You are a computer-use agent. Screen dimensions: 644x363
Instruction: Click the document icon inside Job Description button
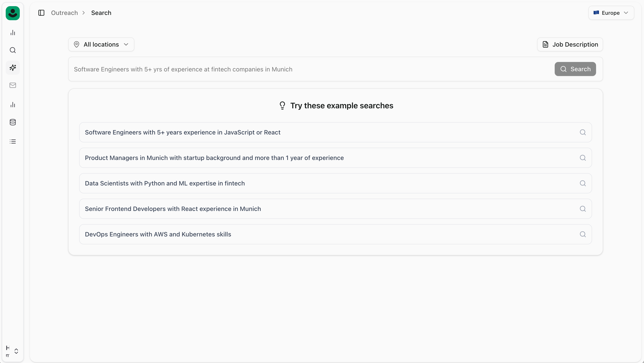point(546,44)
